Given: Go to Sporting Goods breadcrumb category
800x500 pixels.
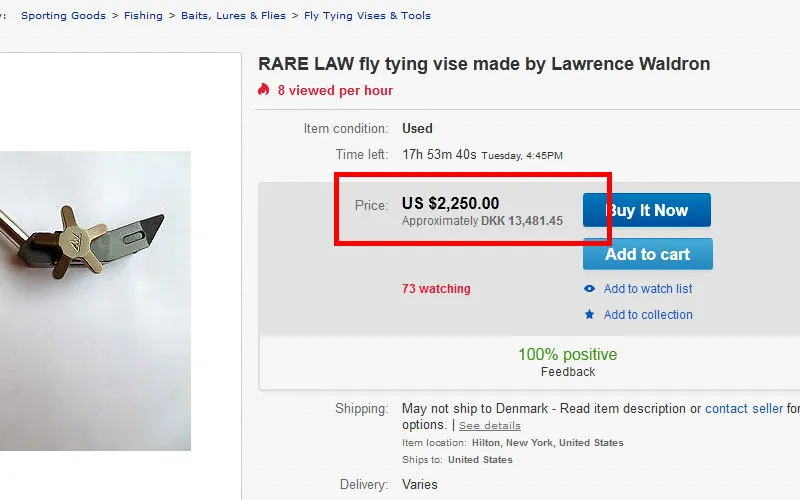Looking at the screenshot, I should (x=63, y=16).
